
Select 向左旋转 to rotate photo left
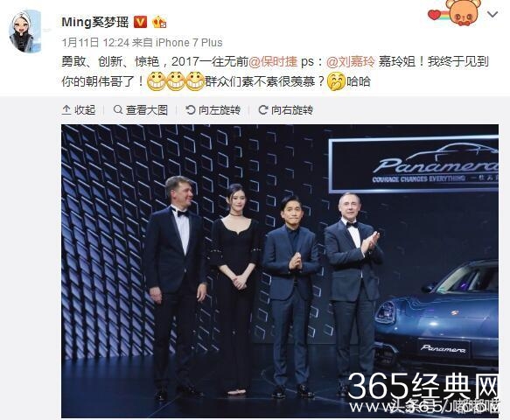tap(220, 110)
